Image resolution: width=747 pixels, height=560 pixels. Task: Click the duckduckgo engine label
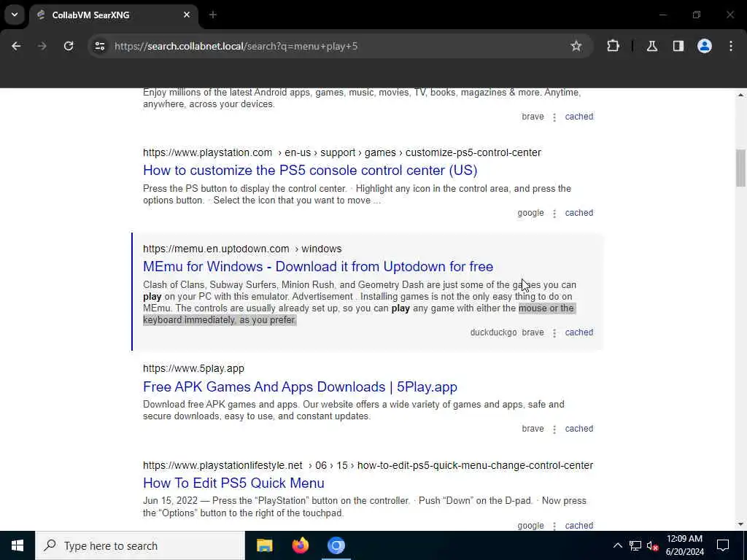(x=493, y=332)
